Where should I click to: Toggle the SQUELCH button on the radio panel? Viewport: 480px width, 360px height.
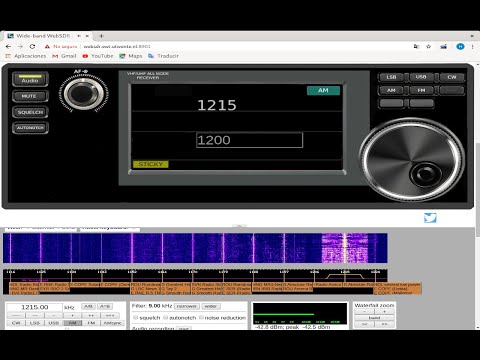tap(30, 112)
